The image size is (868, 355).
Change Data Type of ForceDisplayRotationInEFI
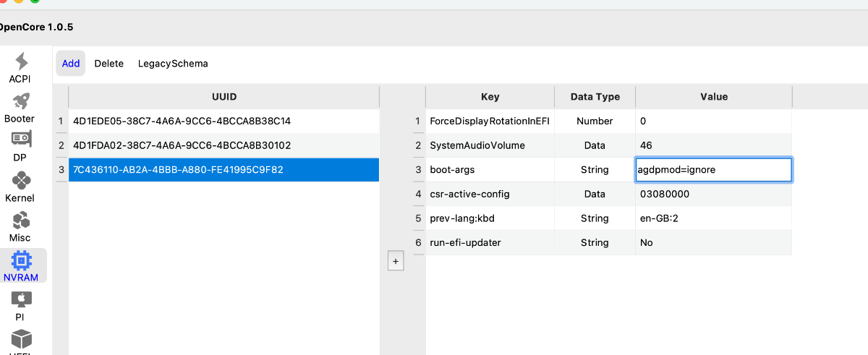tap(595, 121)
